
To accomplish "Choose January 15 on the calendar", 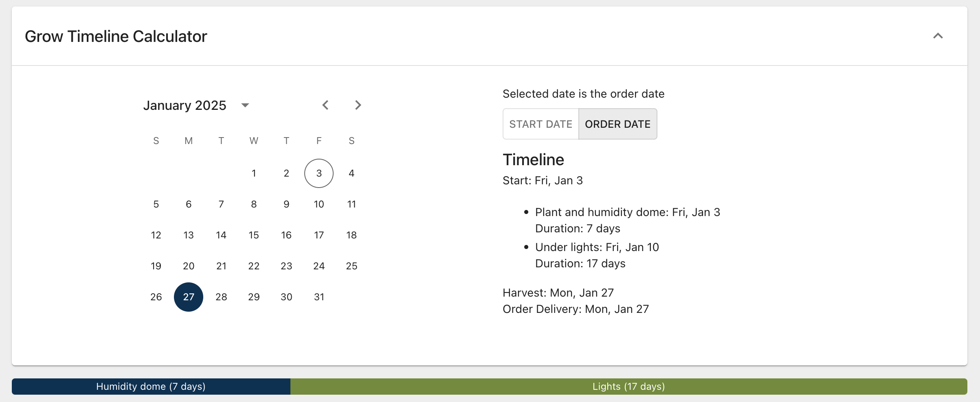I will pos(254,235).
